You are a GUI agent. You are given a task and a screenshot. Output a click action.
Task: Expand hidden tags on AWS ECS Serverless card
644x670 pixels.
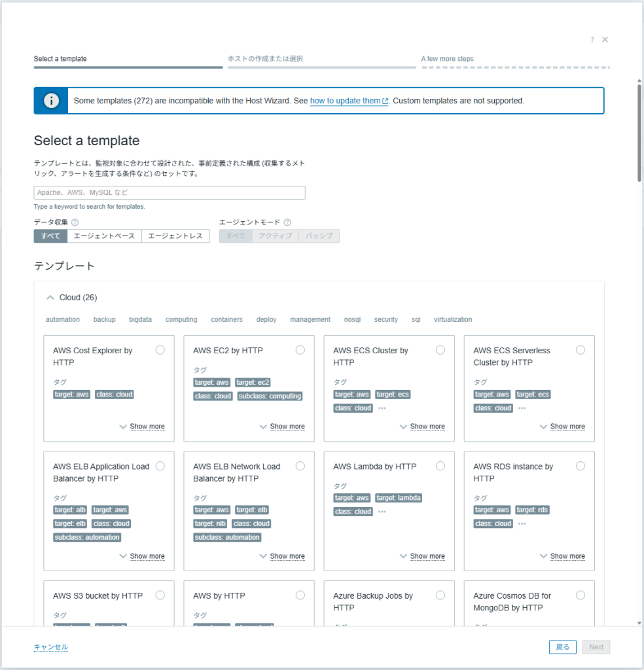tap(522, 408)
